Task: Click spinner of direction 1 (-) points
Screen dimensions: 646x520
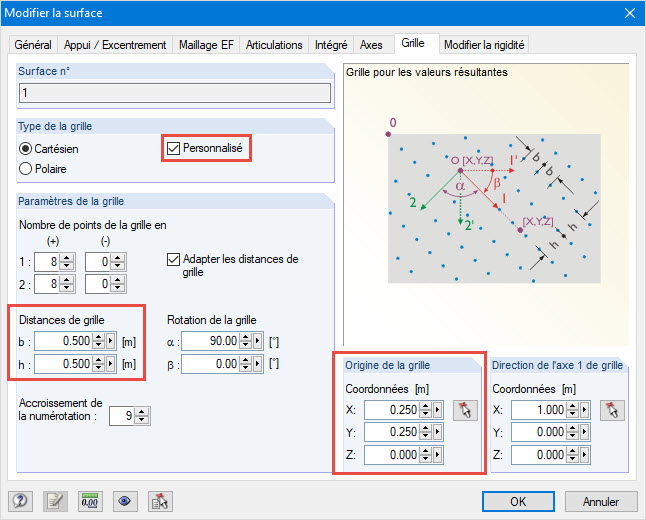Action: pyautogui.click(x=117, y=262)
